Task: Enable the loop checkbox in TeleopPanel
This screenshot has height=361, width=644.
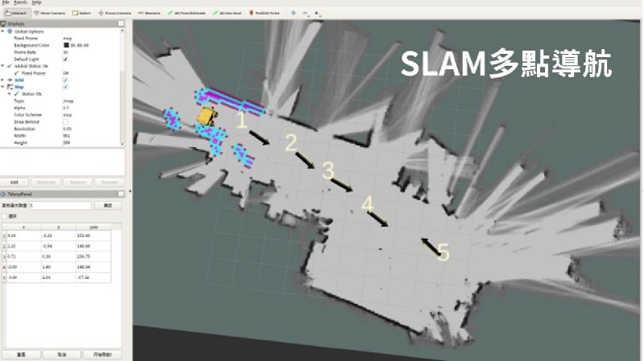Action: click(x=5, y=216)
